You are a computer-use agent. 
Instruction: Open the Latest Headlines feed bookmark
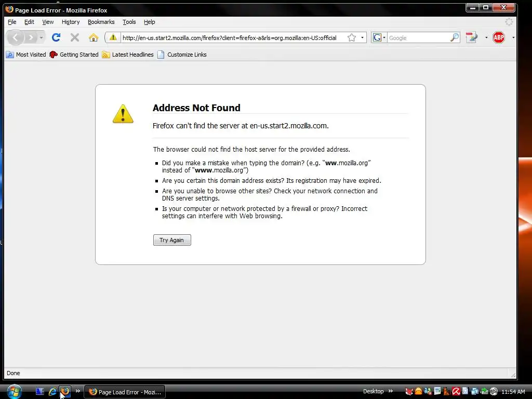[x=128, y=54]
